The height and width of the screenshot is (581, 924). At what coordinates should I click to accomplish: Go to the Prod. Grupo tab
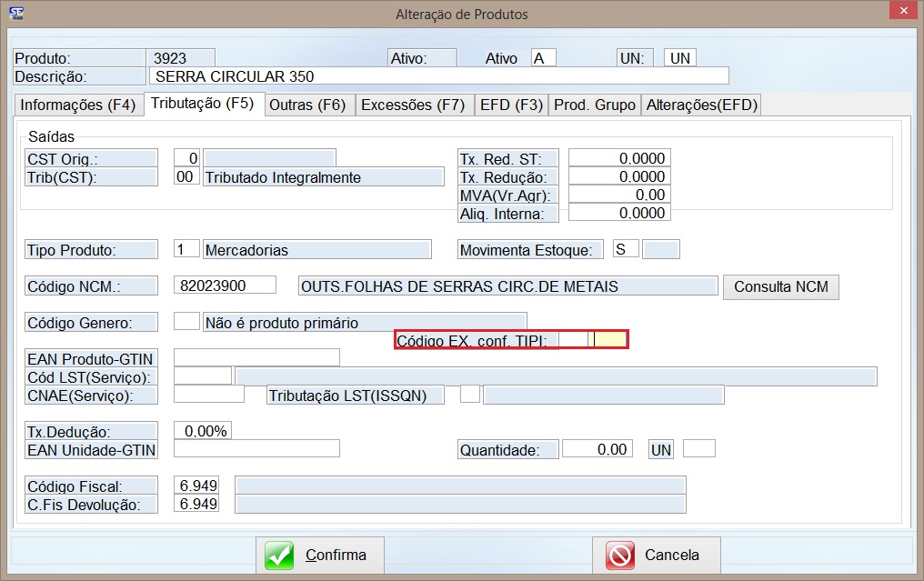point(595,105)
